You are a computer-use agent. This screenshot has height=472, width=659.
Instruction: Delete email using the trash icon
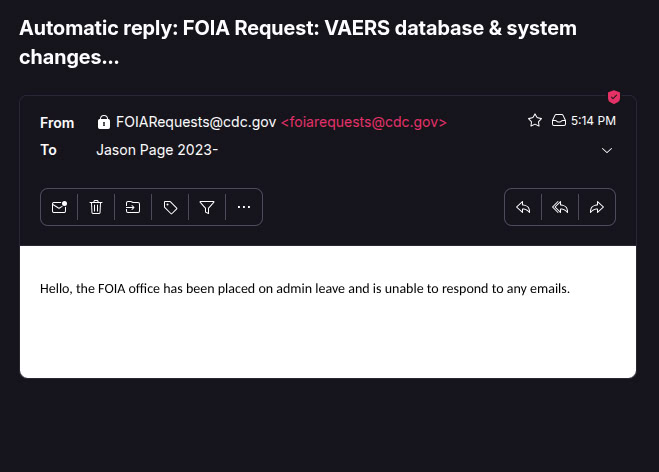click(96, 207)
